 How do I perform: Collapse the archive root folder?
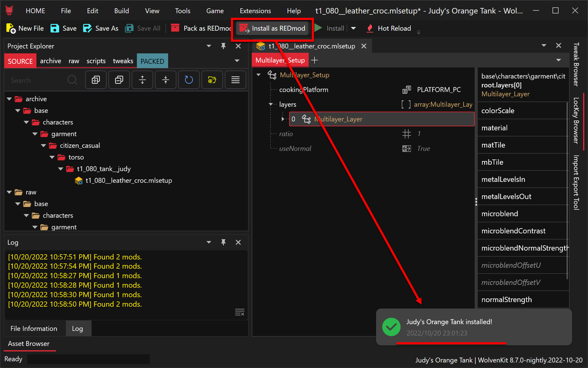click(9, 99)
